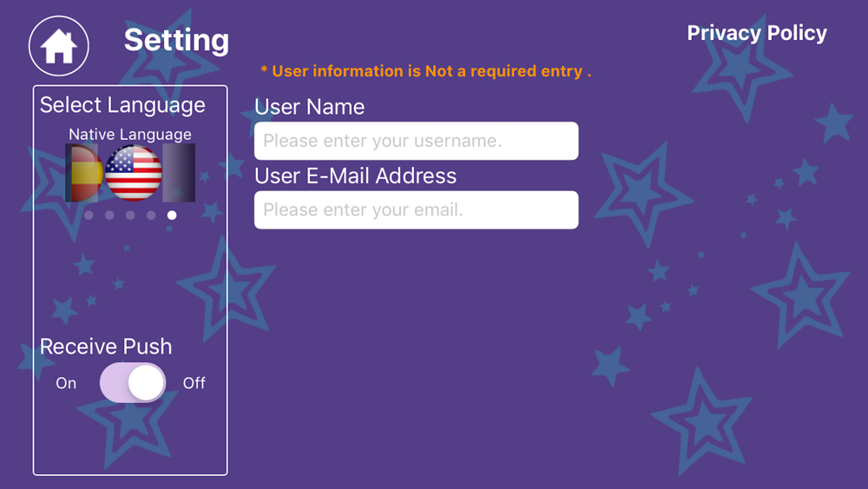The width and height of the screenshot is (868, 489).
Task: Tap the orange user information notice
Action: click(425, 71)
